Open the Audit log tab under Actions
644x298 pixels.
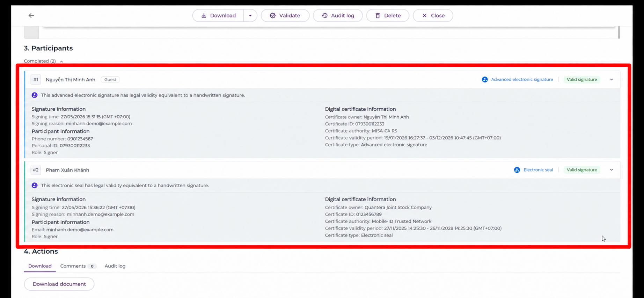coord(115,266)
